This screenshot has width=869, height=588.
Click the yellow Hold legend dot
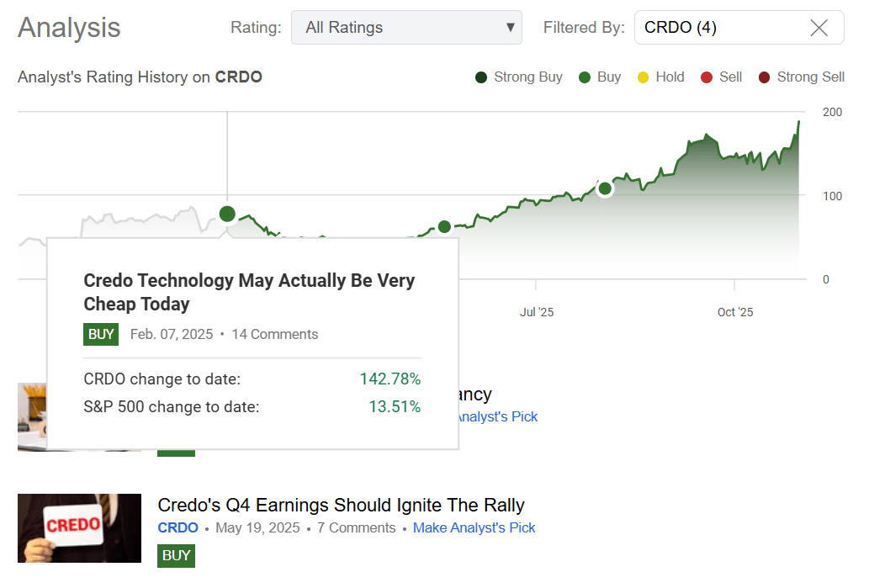click(x=644, y=77)
